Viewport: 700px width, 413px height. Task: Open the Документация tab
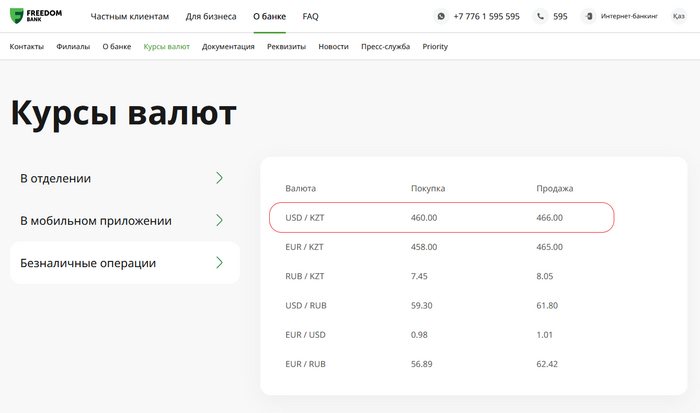(x=229, y=47)
